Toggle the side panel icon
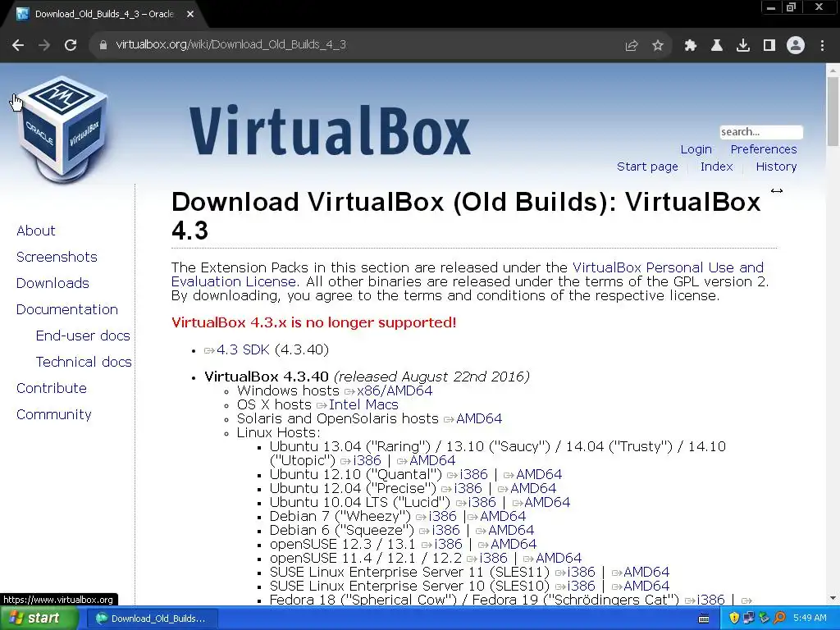 click(x=769, y=46)
